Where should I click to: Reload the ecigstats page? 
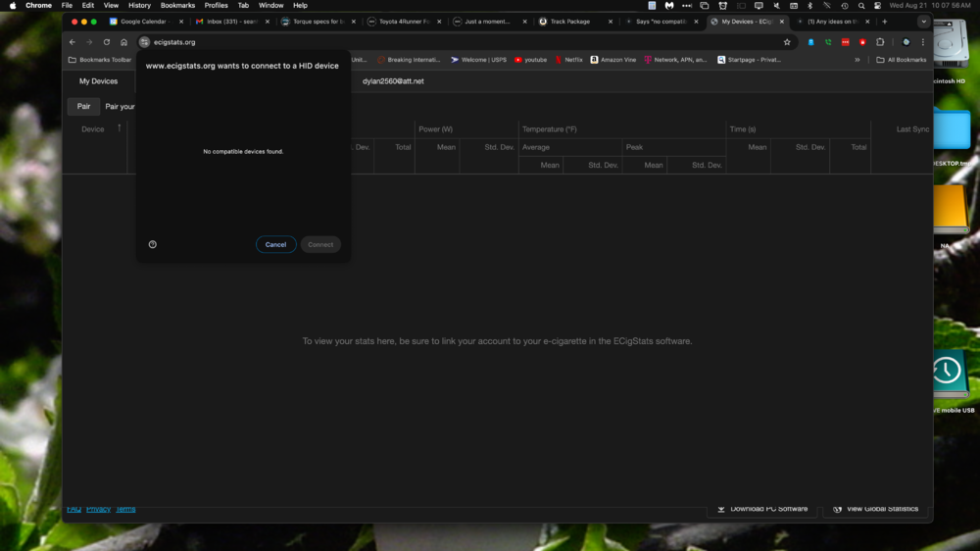[x=107, y=42]
